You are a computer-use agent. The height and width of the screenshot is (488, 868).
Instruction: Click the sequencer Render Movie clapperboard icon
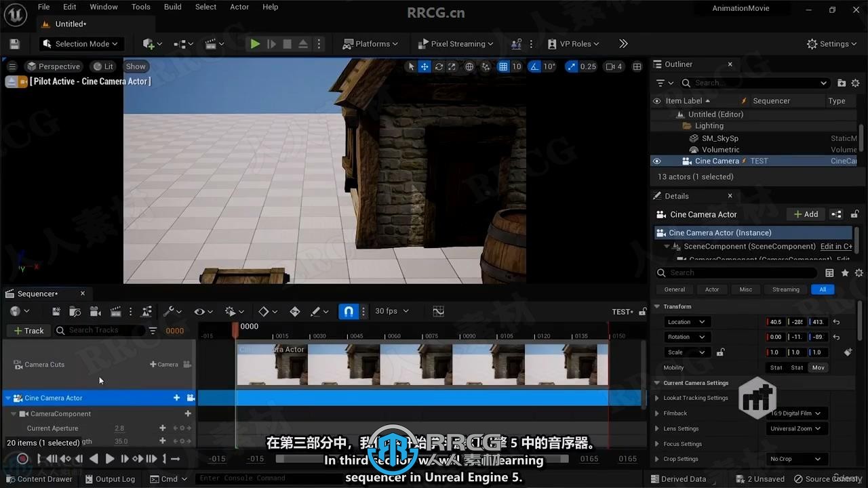116,312
